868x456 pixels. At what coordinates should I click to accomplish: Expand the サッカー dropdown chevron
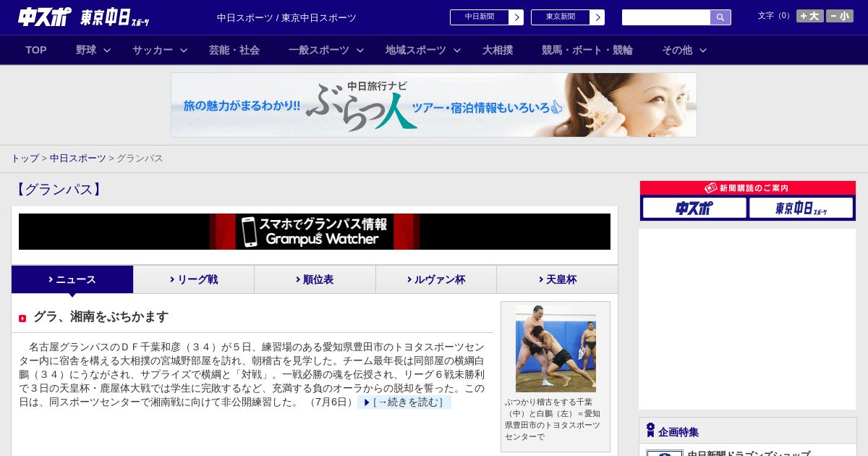click(x=184, y=50)
